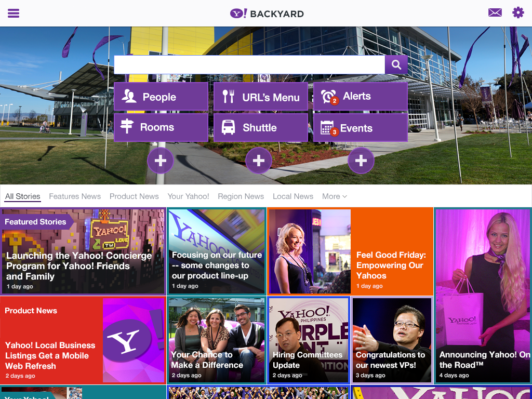Screen dimensions: 532x399
Task: Open the Events calendar tile
Action: tap(360, 128)
